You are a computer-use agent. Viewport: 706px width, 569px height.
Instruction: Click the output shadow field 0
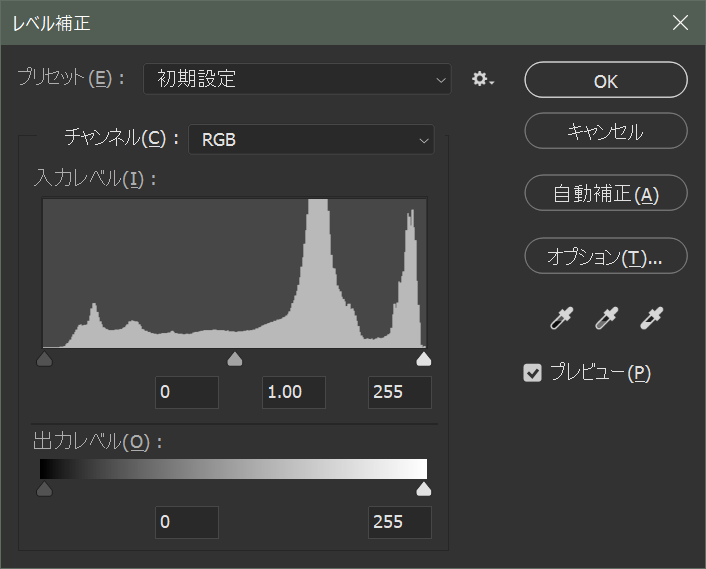(x=187, y=522)
